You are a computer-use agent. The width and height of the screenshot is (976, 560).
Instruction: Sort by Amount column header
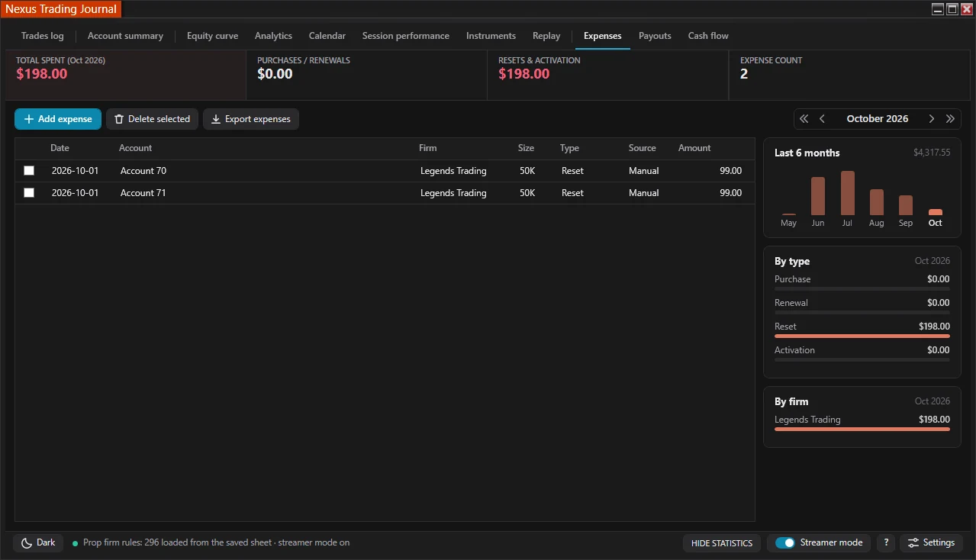[694, 148]
